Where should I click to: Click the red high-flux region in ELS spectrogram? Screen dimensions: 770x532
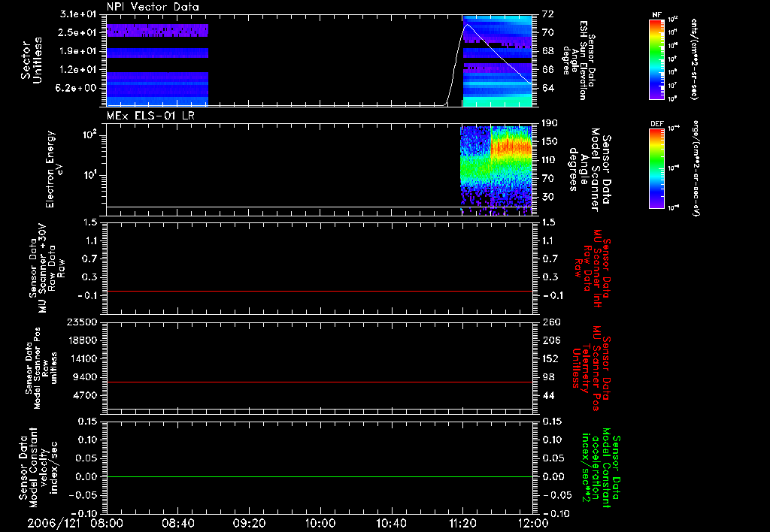tap(511, 147)
